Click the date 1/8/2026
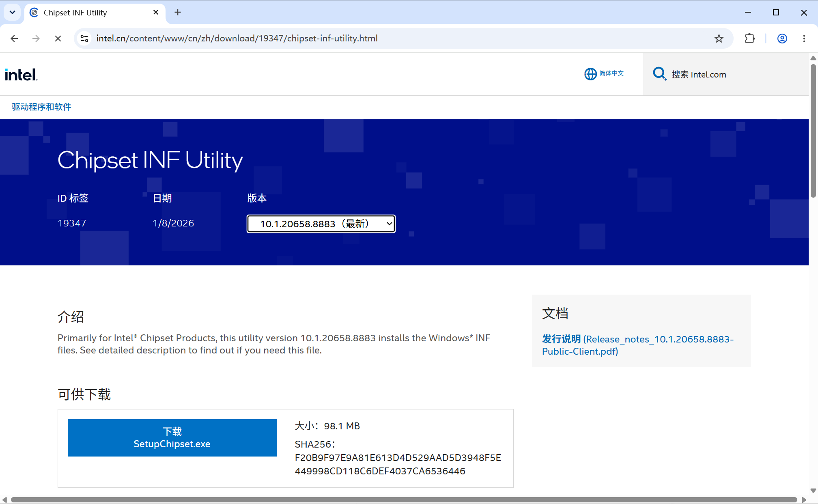 173,223
